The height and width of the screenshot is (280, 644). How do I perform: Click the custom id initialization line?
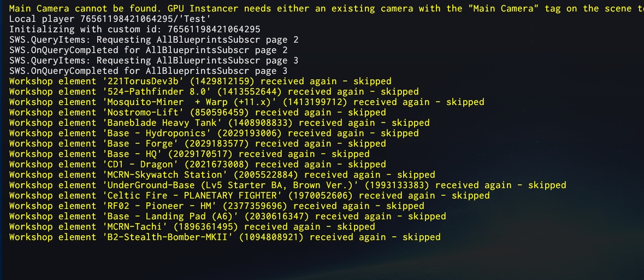click(x=134, y=29)
